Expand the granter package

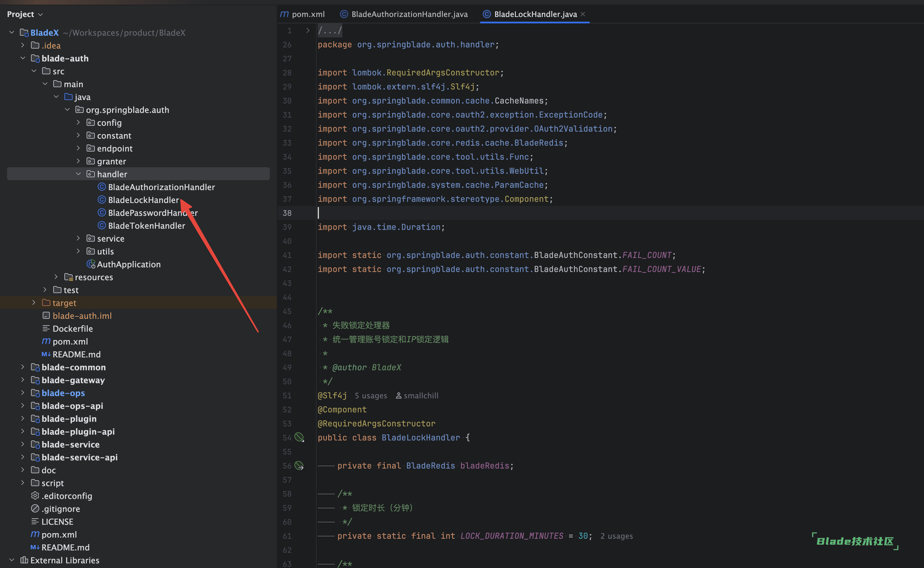tap(78, 161)
